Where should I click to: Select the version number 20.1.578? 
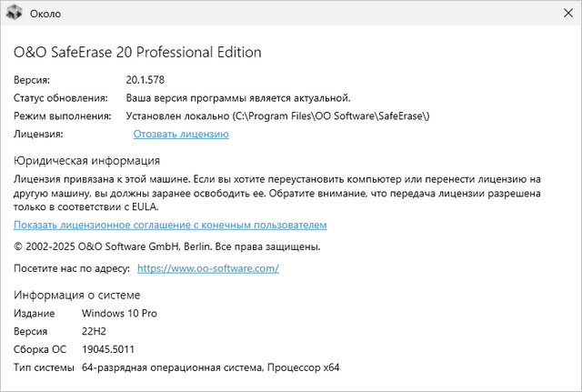[x=145, y=79]
